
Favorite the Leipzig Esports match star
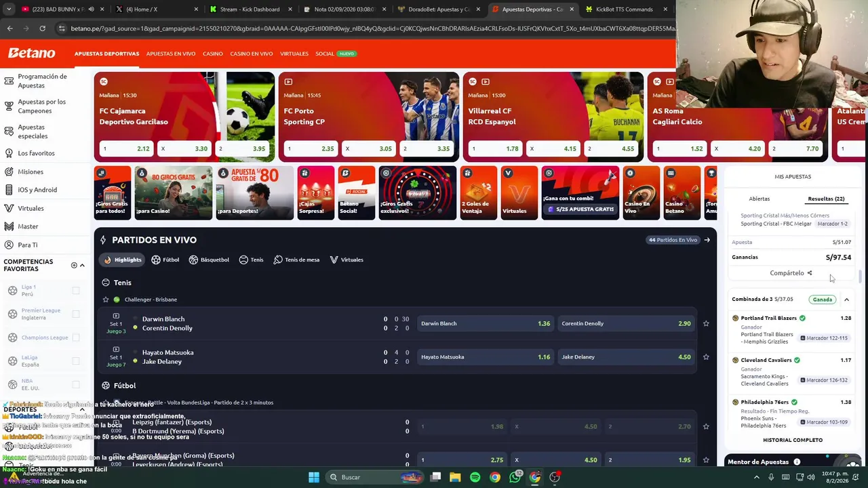(x=706, y=426)
